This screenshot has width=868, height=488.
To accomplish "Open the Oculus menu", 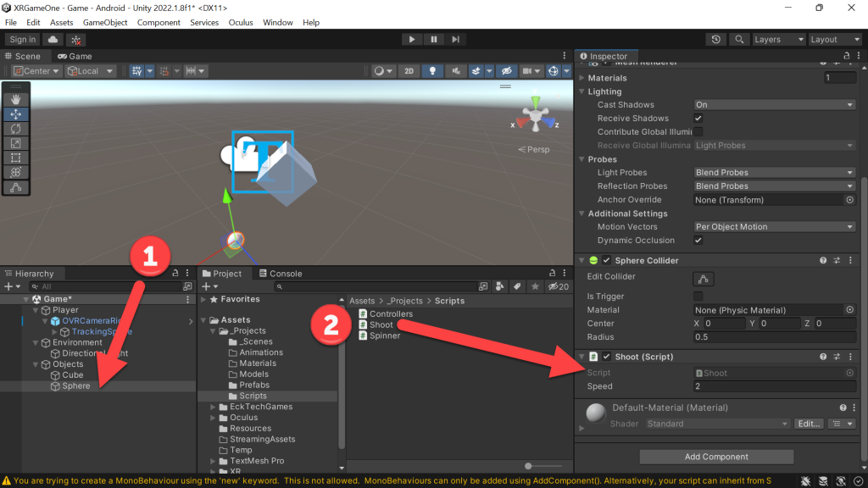I will pos(241,23).
